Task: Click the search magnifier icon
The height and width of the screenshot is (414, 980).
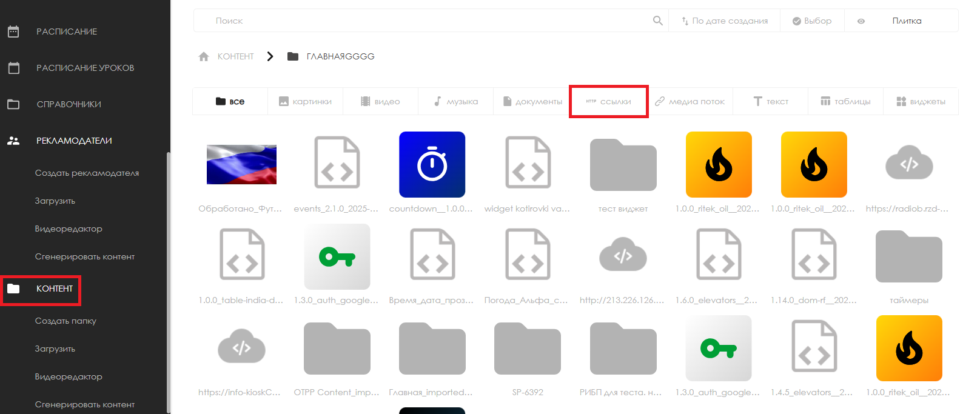Action: pos(657,21)
